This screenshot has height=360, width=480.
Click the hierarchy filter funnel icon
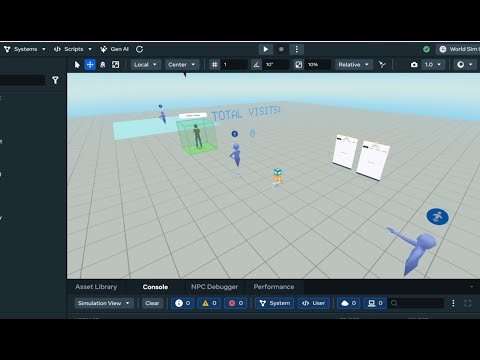tap(55, 80)
